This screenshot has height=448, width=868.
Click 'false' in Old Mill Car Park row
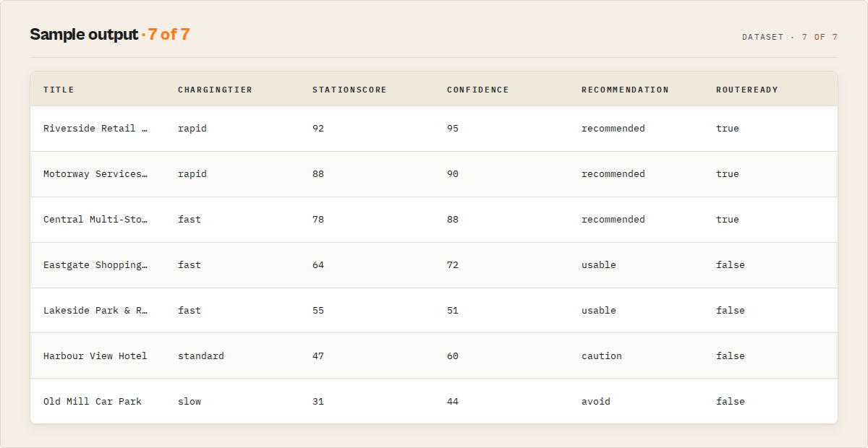click(731, 402)
